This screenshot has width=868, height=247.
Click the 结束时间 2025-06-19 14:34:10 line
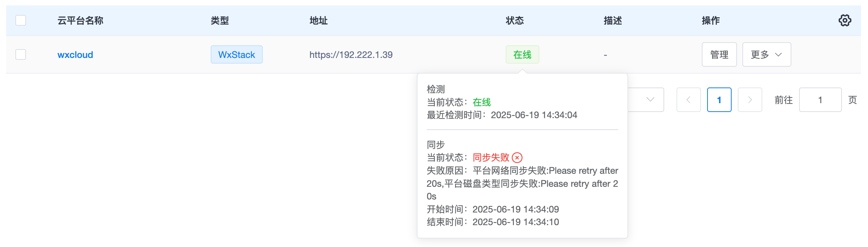(x=493, y=222)
